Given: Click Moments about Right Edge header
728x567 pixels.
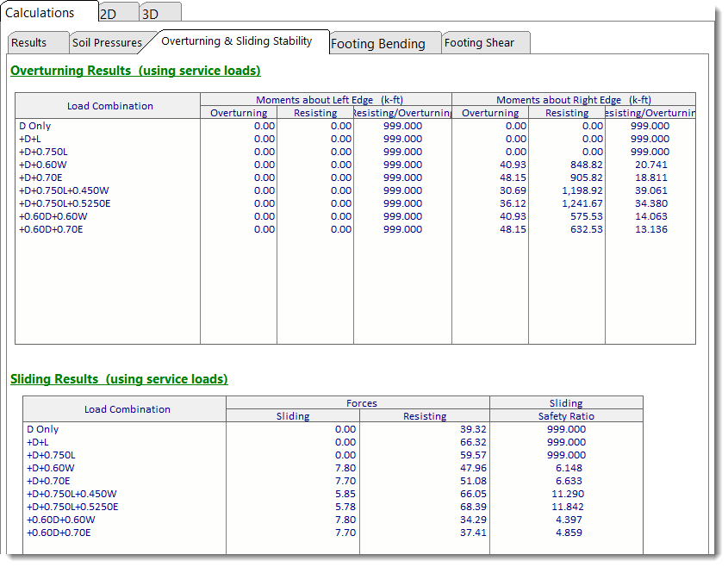Looking at the screenshot, I should (x=573, y=100).
